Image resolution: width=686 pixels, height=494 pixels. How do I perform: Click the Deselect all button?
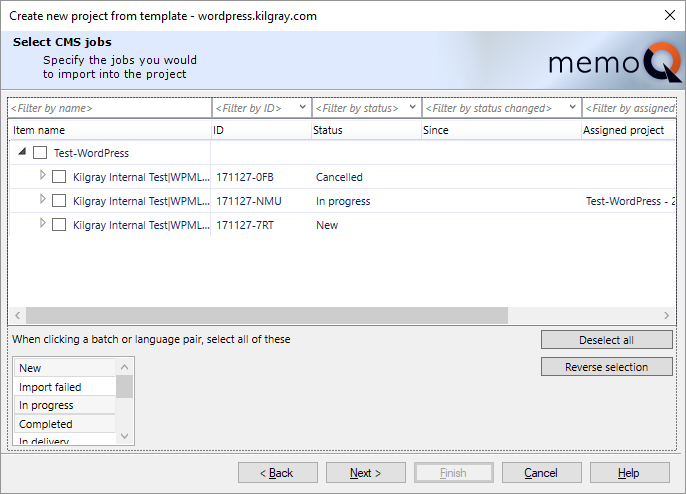(606, 340)
